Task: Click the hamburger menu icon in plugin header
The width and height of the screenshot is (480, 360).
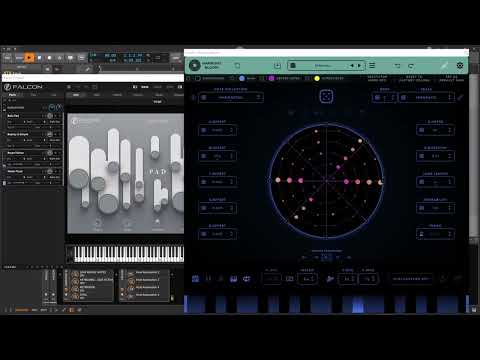Action: click(x=372, y=65)
